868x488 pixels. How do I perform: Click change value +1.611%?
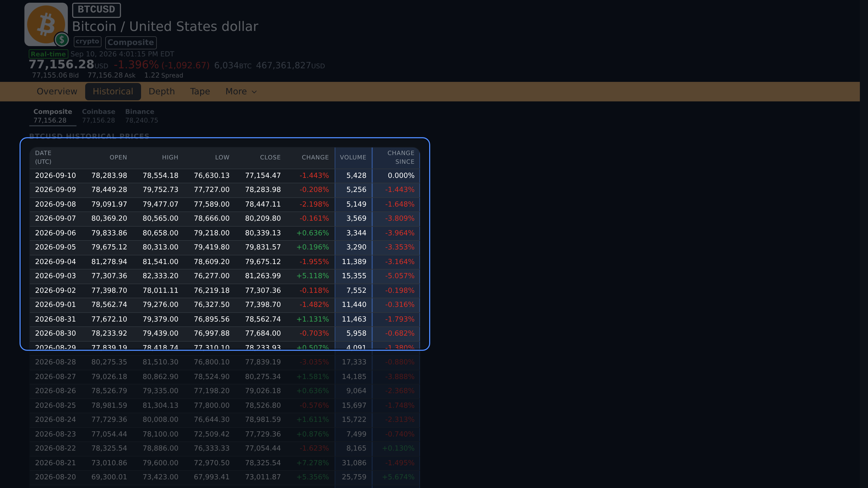pyautogui.click(x=312, y=419)
